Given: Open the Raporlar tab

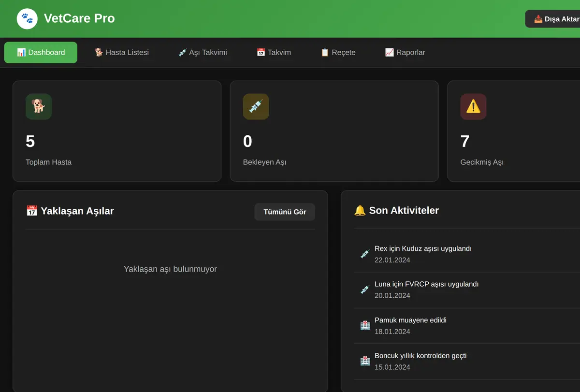Looking at the screenshot, I should pyautogui.click(x=405, y=52).
